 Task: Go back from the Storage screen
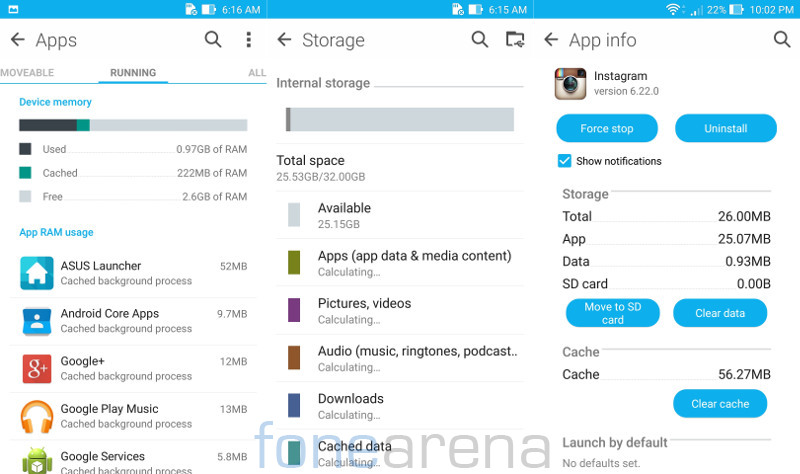pos(284,40)
